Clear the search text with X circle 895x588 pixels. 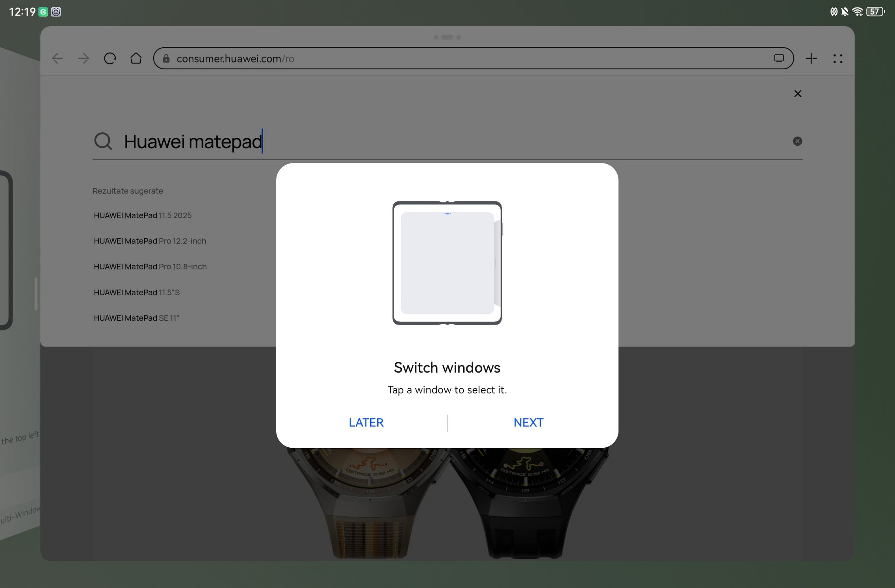click(797, 141)
